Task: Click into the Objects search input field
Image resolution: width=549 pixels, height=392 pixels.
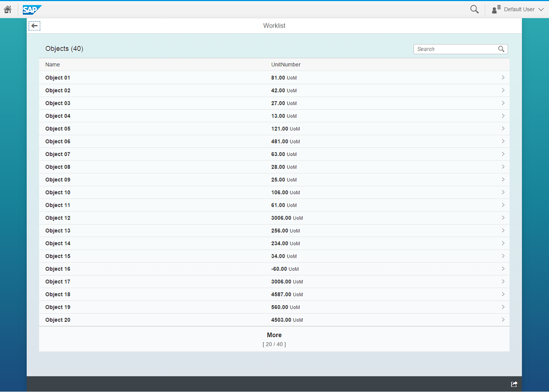Action: pos(455,49)
